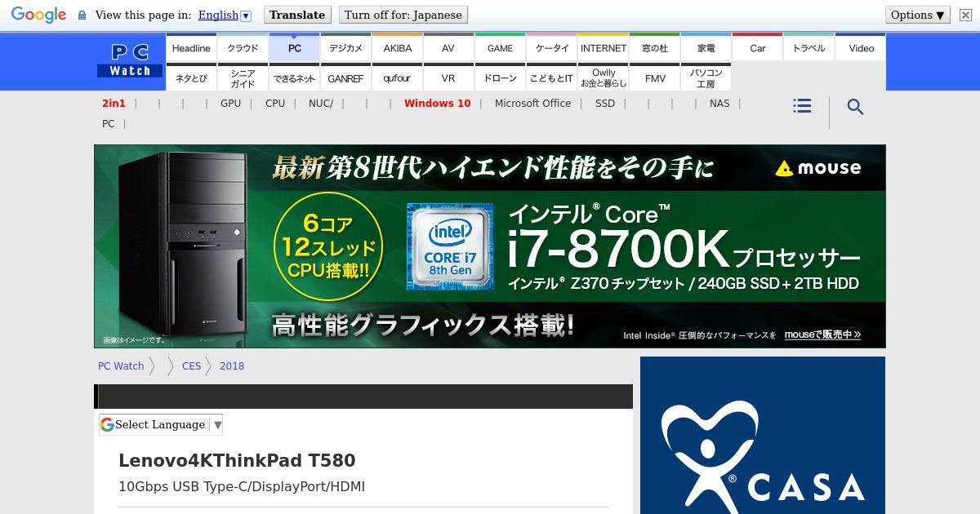Open the できるネット tab
This screenshot has height=514, width=980.
(294, 78)
